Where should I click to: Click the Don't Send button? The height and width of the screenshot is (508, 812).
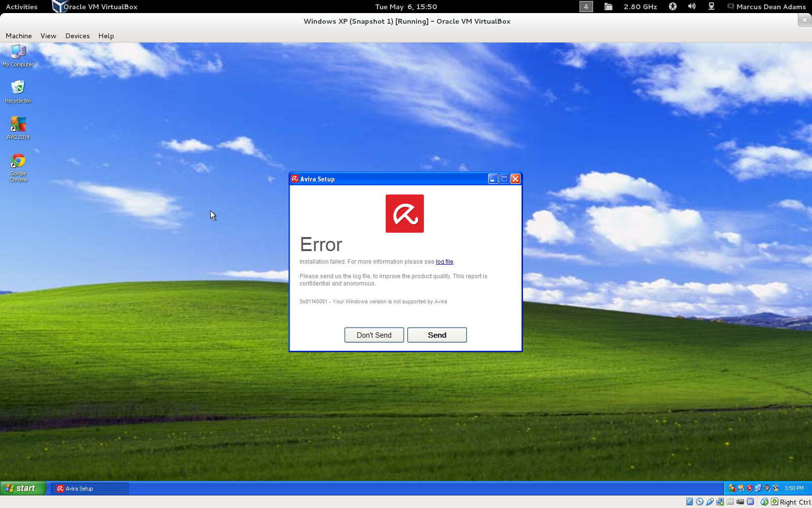374,335
